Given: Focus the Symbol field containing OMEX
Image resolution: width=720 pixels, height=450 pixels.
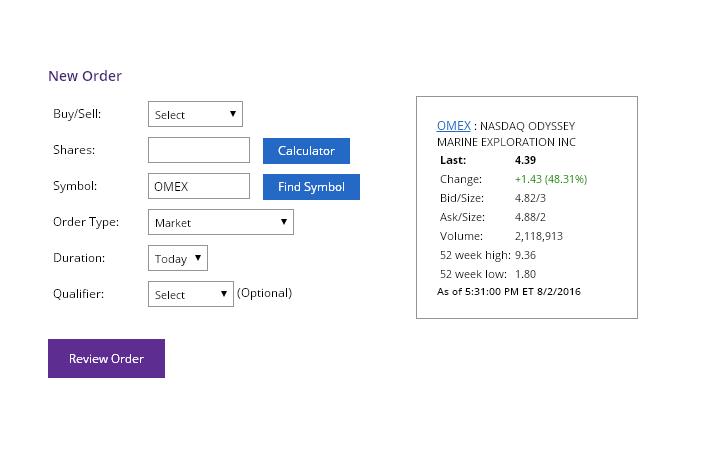Looking at the screenshot, I should point(199,186).
